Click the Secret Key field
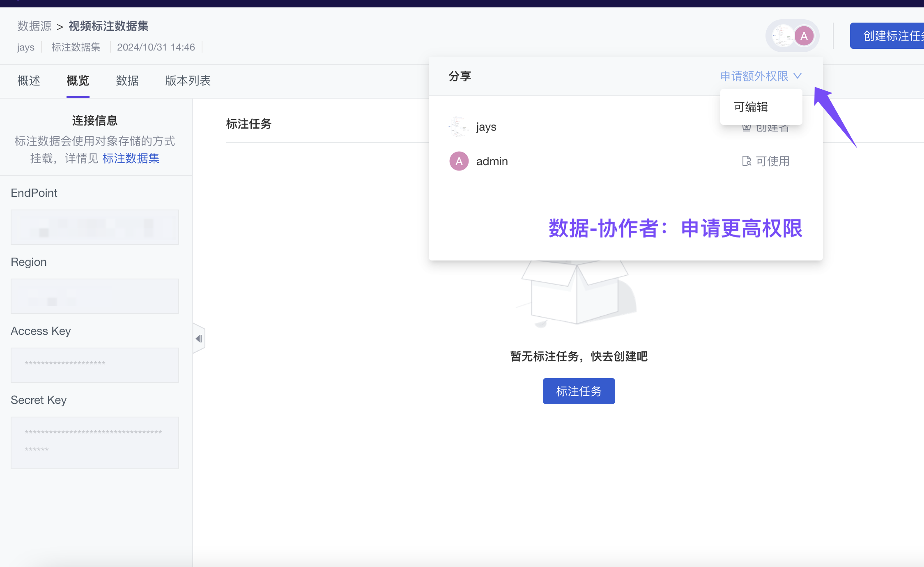Viewport: 924px width, 567px height. 95,443
